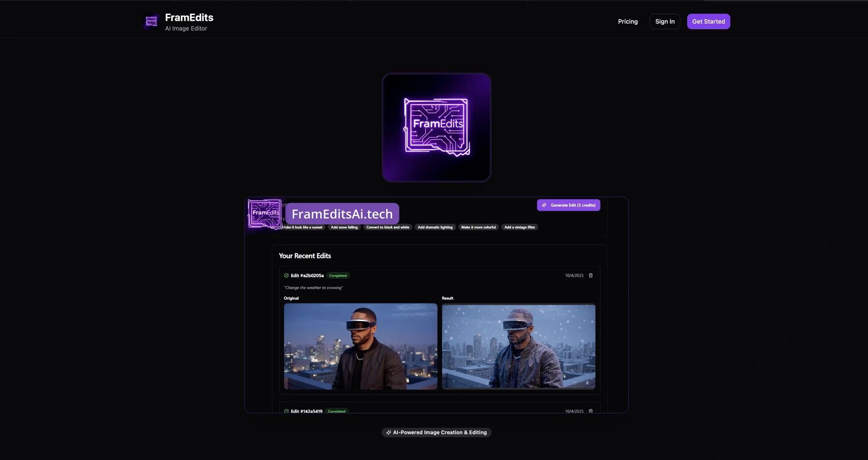Open the Pricing page

627,21
